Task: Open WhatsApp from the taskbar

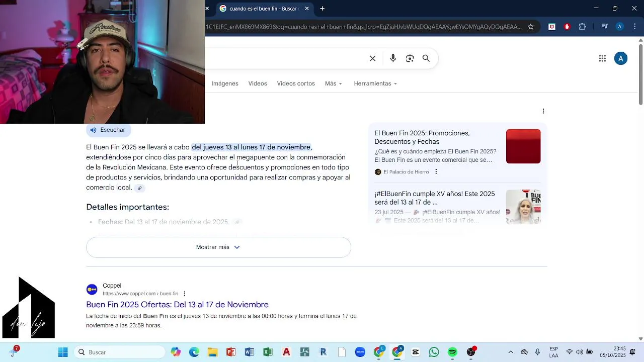Action: (434, 352)
